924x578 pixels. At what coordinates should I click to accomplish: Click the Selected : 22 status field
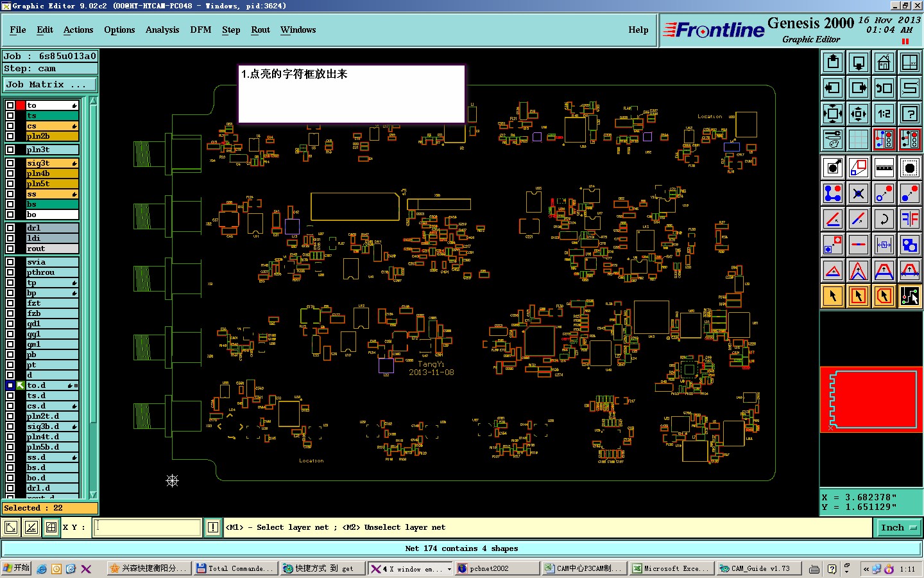(x=50, y=508)
